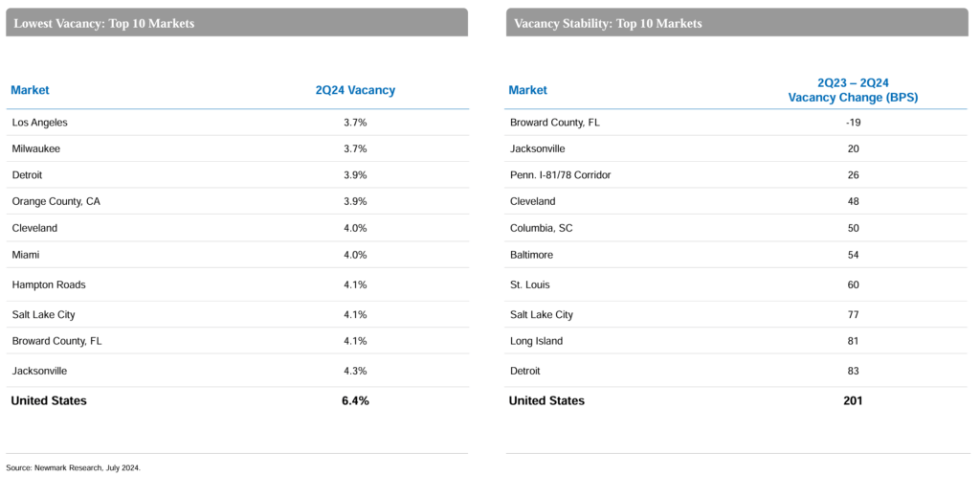Screen dimensions: 980x477
Task: Click the 6.4% United States vacancy value
Action: coord(355,400)
